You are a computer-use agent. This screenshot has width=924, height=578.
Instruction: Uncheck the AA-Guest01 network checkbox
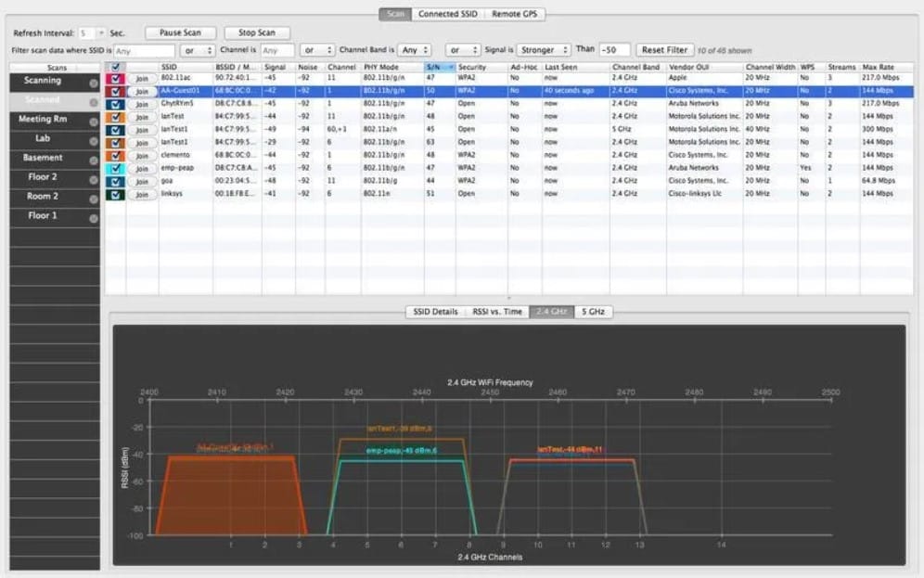tap(115, 91)
